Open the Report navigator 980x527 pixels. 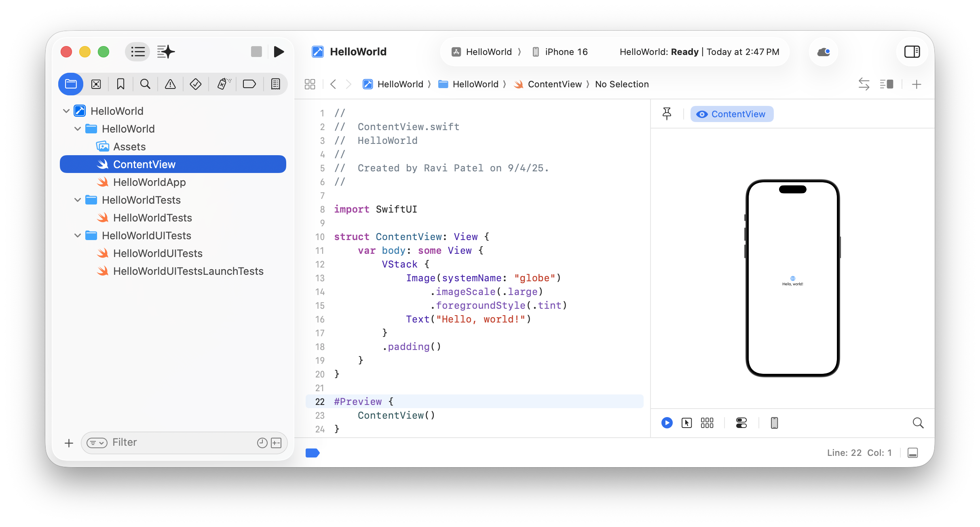click(275, 84)
